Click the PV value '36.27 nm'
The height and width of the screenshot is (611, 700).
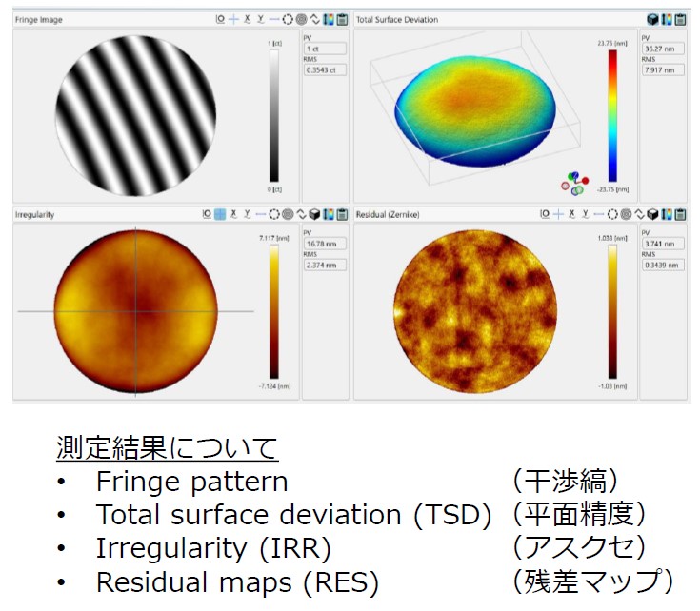tap(663, 49)
